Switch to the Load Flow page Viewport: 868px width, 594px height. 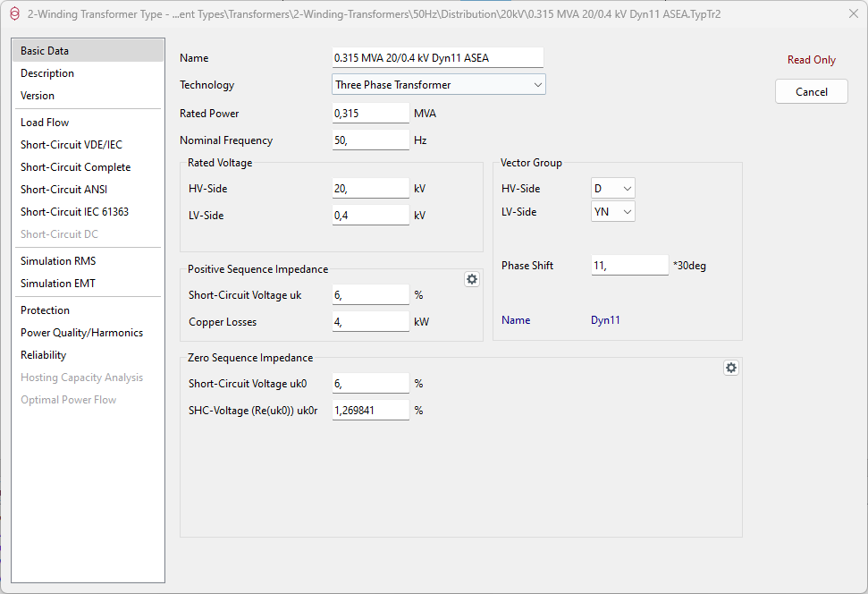tap(45, 123)
